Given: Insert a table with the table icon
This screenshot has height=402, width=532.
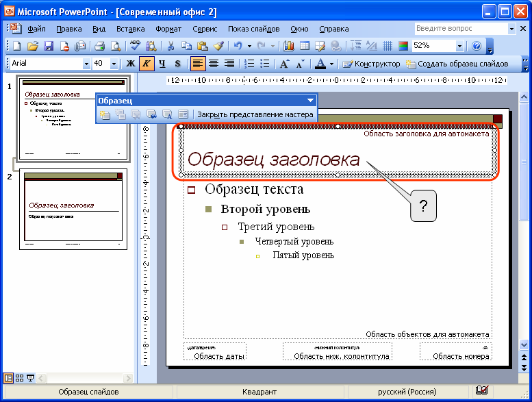Looking at the screenshot, I should [304, 46].
